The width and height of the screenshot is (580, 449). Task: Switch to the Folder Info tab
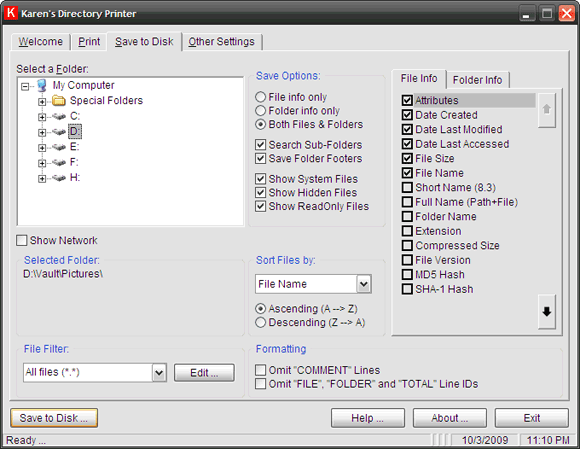[x=477, y=80]
